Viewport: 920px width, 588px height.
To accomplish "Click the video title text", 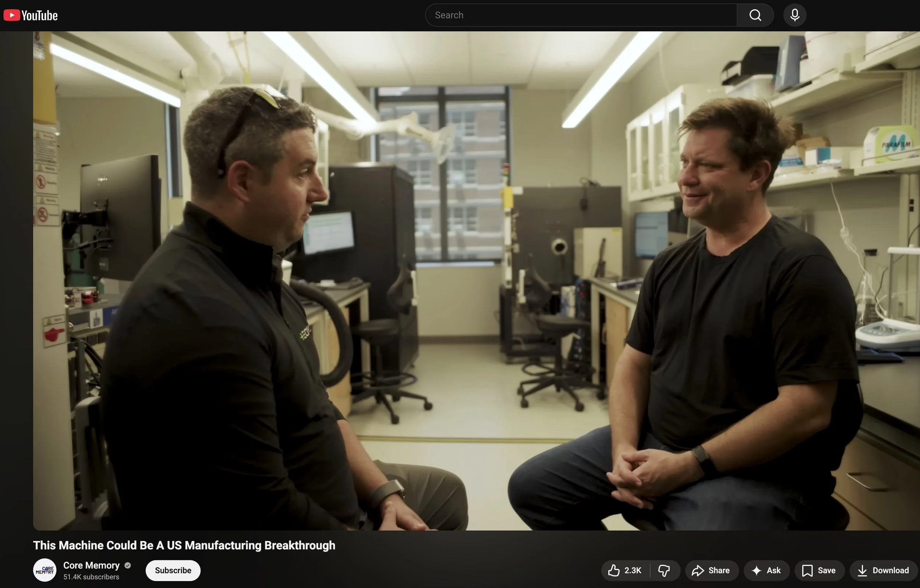I will click(x=184, y=545).
